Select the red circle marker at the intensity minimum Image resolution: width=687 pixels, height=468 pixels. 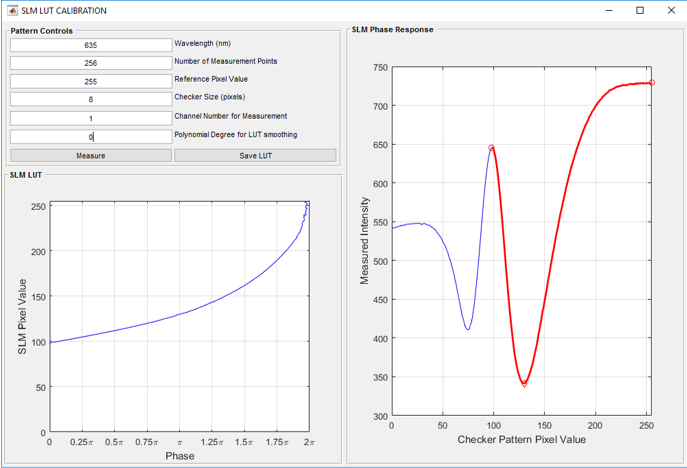pos(524,383)
